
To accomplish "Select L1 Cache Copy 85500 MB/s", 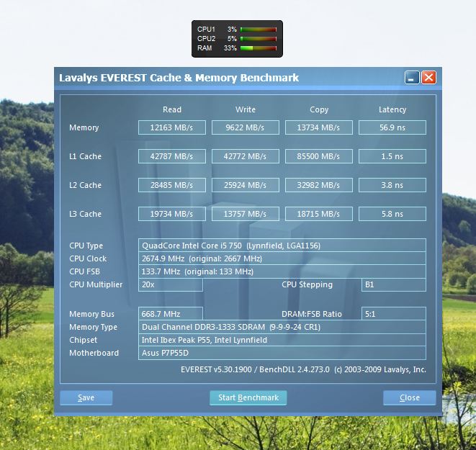I will click(319, 156).
